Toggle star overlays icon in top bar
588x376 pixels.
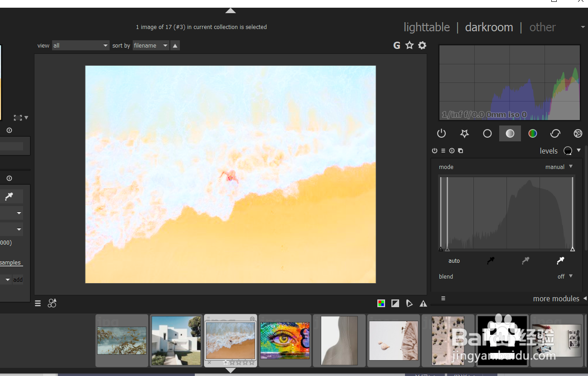[x=410, y=45]
